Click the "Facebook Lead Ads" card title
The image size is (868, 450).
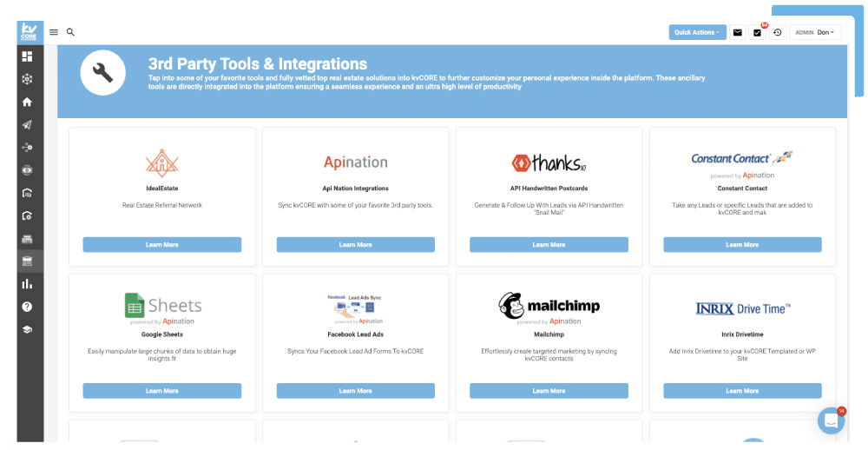pos(355,334)
